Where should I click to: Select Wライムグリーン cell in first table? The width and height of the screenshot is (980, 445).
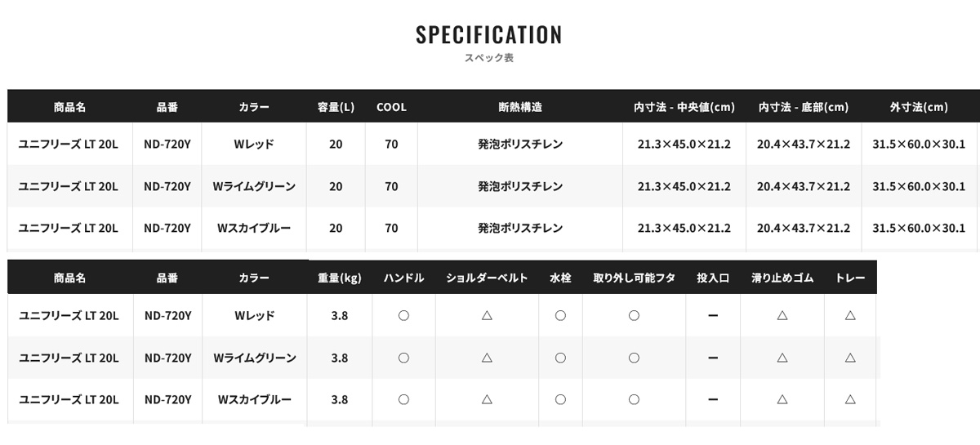tap(254, 186)
